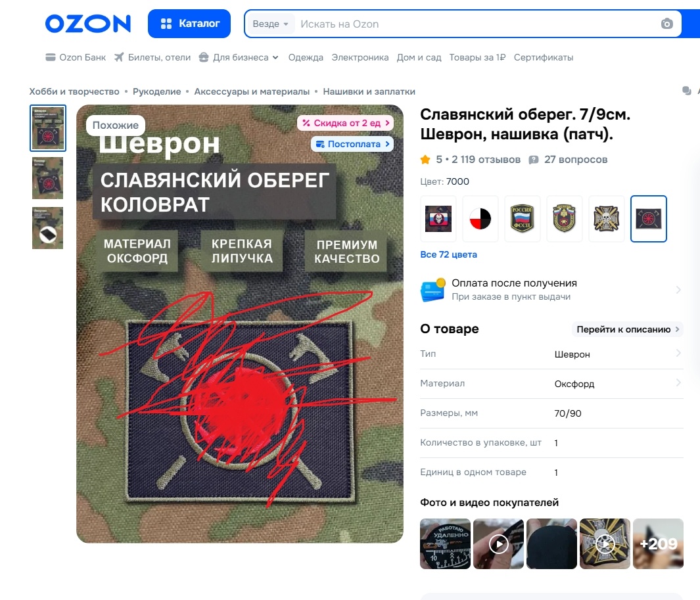The height and width of the screenshot is (600, 700).
Task: Select the black-red-white circle color swatch
Action: [480, 219]
